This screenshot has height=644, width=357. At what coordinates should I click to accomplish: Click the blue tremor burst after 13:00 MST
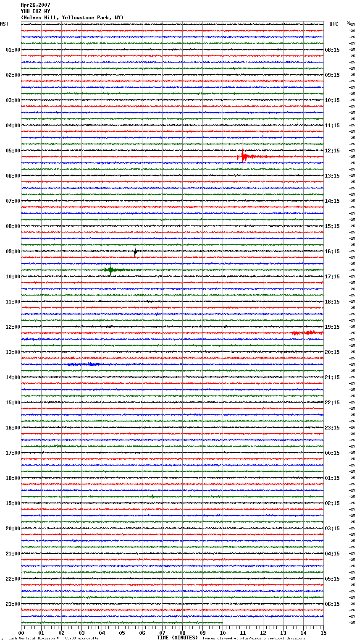tap(84, 364)
